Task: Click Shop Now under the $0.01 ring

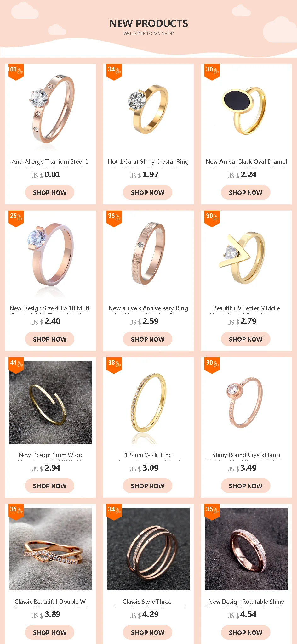Action: click(49, 192)
